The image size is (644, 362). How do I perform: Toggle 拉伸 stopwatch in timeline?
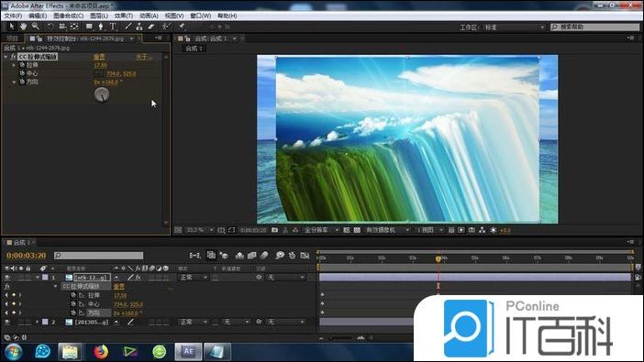[73, 295]
